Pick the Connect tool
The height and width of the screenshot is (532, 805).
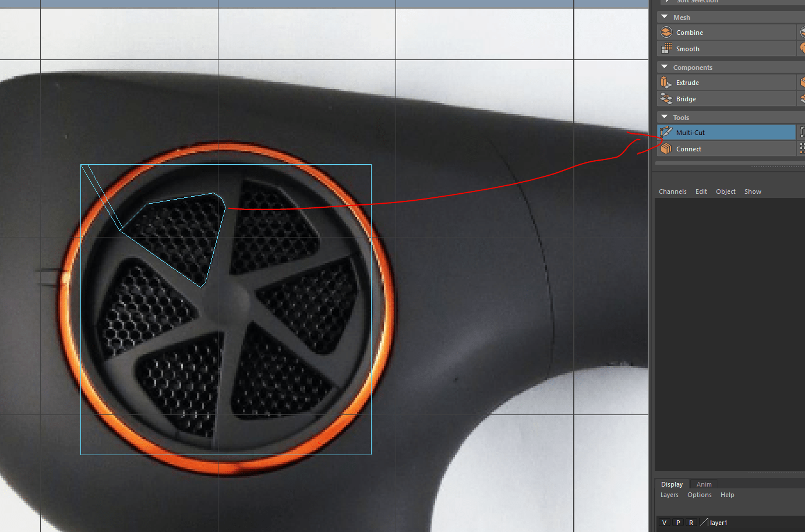coord(726,149)
